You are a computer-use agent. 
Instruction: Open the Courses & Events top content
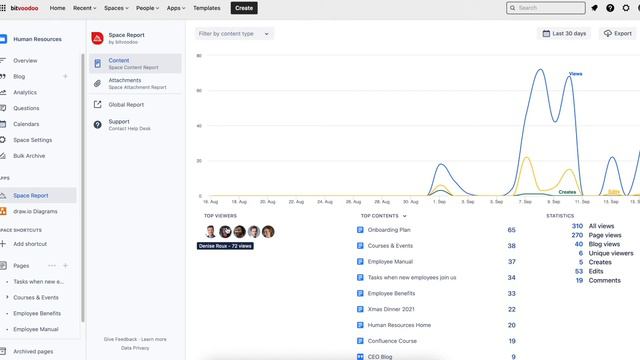pos(390,246)
